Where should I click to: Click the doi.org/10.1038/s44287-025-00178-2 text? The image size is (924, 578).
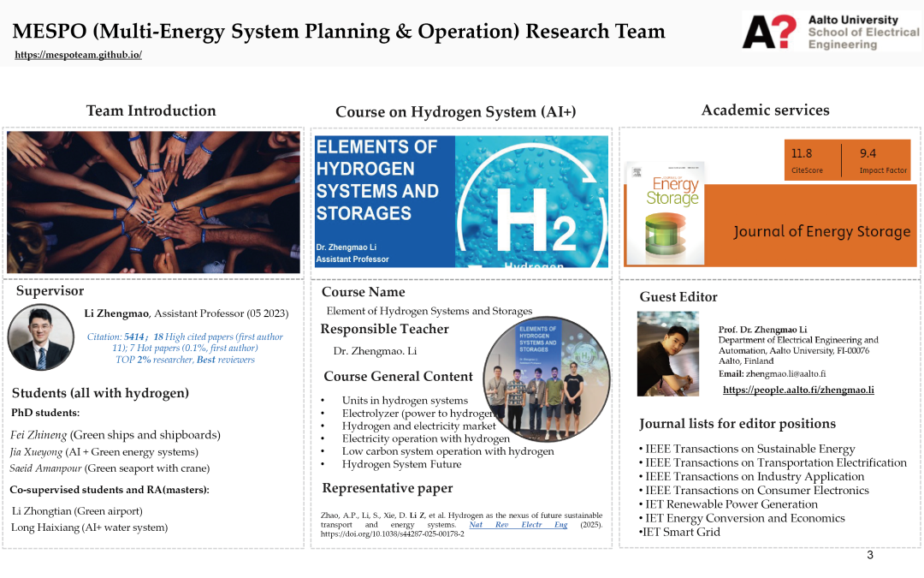(x=392, y=534)
